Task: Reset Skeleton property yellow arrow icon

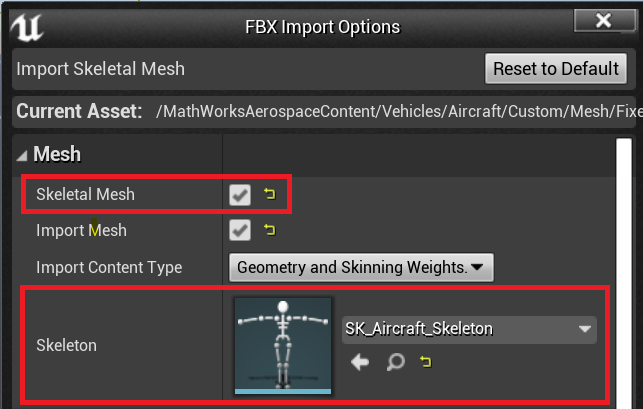Action: click(x=426, y=361)
